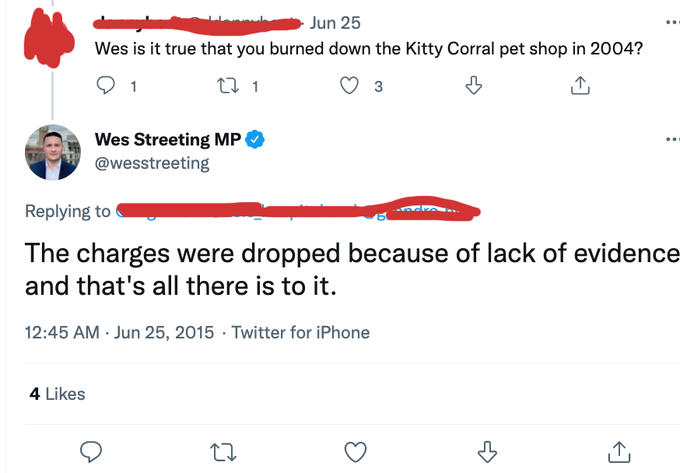Viewport: 680px width, 473px height.
Task: Share the top tweet via upload icon
Action: pos(579,87)
